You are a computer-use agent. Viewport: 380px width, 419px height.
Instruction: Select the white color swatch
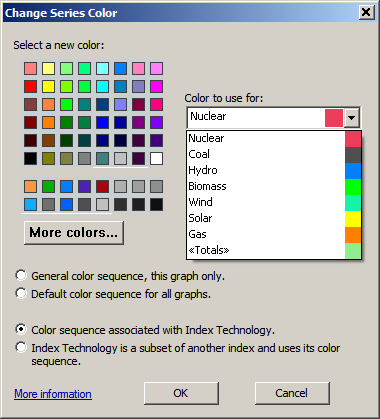coord(156,158)
